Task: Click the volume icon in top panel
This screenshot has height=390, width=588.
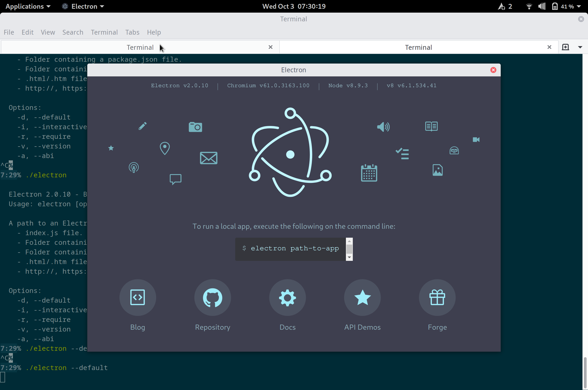Action: click(x=542, y=6)
